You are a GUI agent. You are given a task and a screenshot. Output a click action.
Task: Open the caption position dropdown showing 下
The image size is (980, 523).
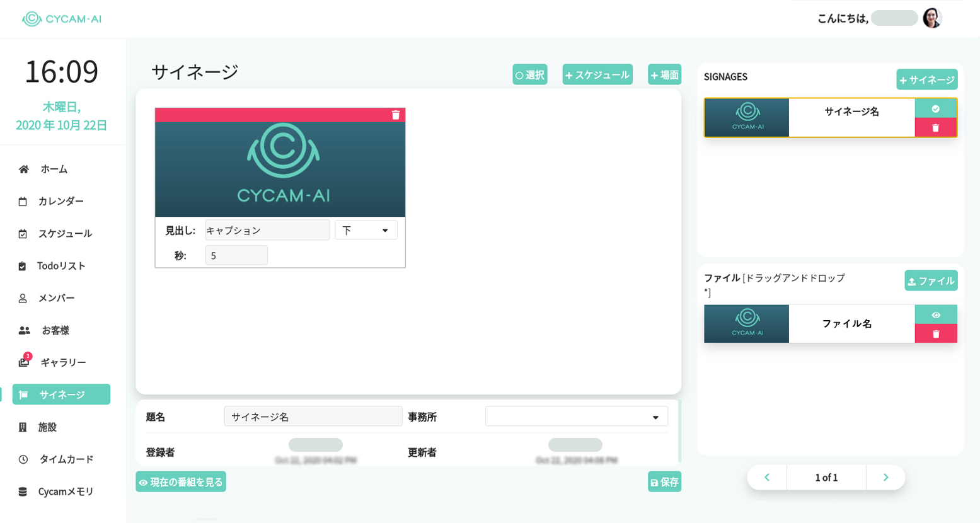pyautogui.click(x=366, y=230)
